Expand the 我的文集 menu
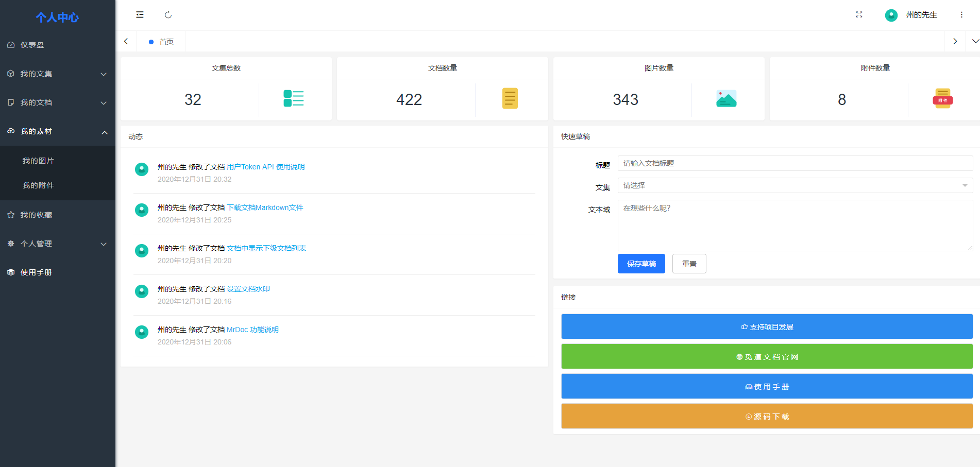Screen dimensions: 980x467 [58, 74]
